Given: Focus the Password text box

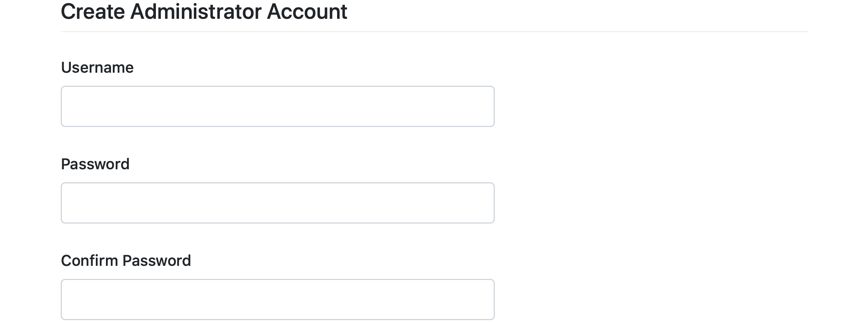Looking at the screenshot, I should [277, 203].
